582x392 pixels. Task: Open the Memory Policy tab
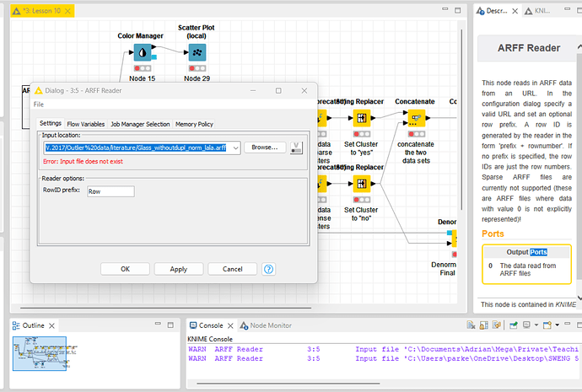pos(194,124)
